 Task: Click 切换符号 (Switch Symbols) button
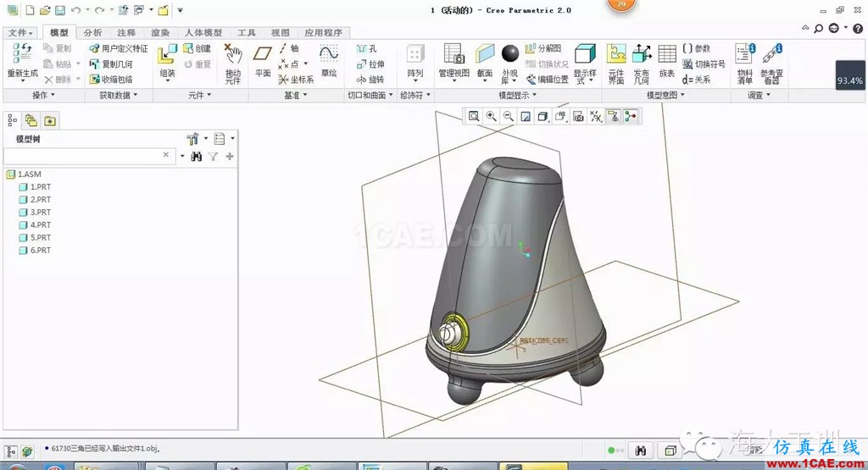(x=704, y=64)
